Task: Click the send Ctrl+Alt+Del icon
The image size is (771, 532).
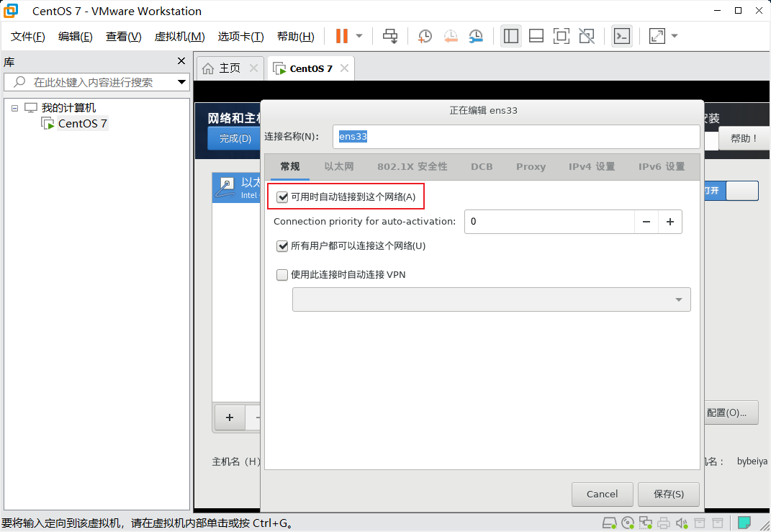Action: click(390, 36)
